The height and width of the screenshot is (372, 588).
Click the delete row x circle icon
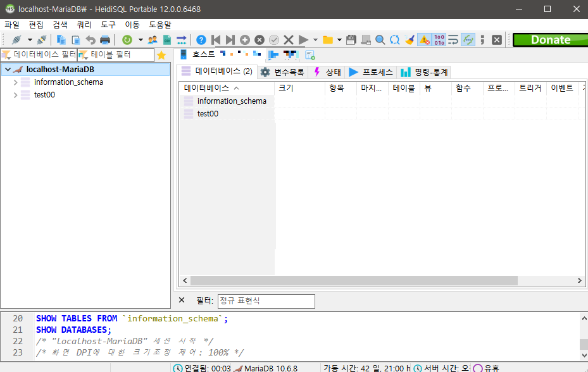(260, 40)
